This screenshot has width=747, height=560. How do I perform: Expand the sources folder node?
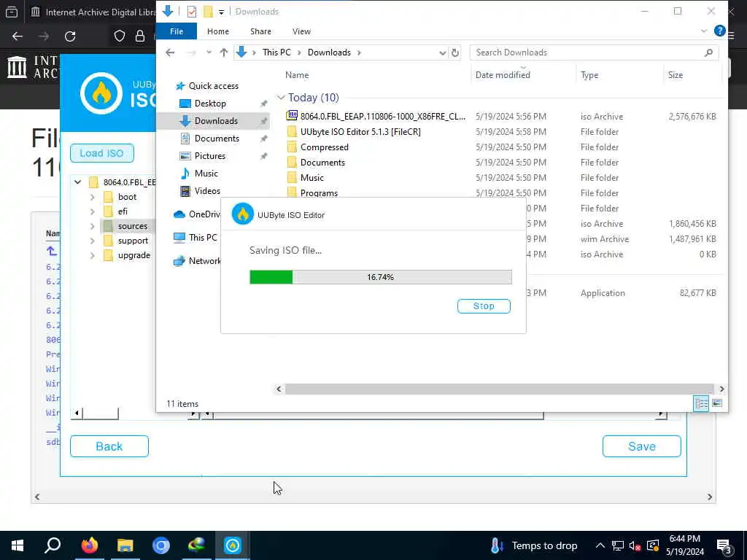click(93, 226)
